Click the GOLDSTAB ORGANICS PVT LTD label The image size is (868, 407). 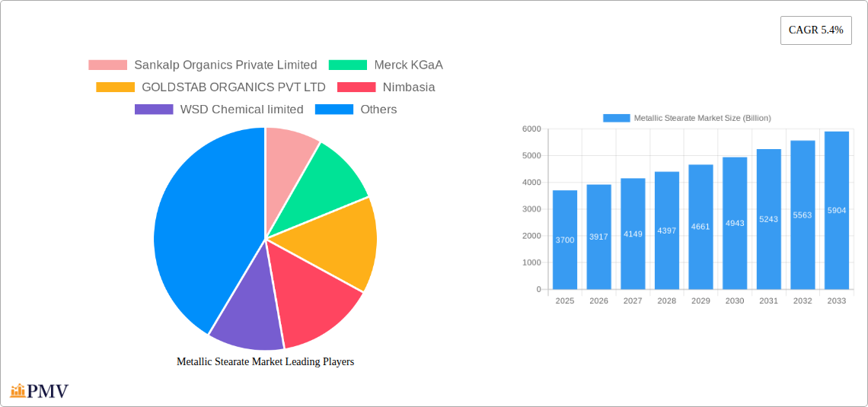[234, 87]
